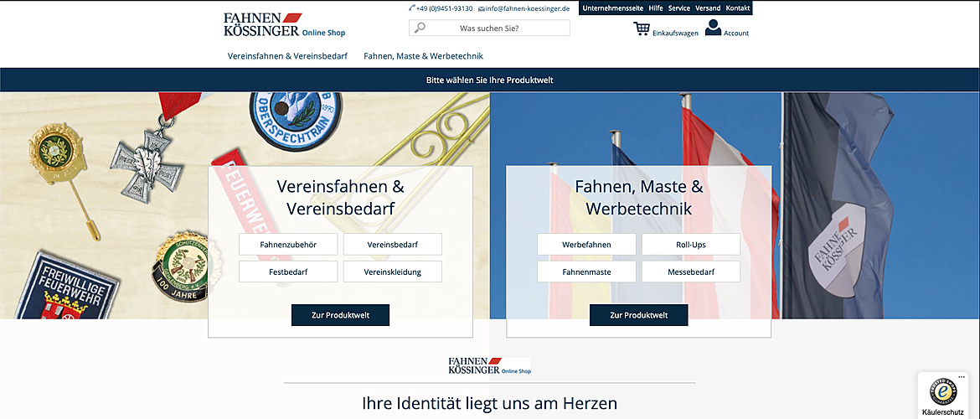Open Vereinsfahnen & Vereinsbedarf navigation item
This screenshot has height=419, width=980.
287,55
